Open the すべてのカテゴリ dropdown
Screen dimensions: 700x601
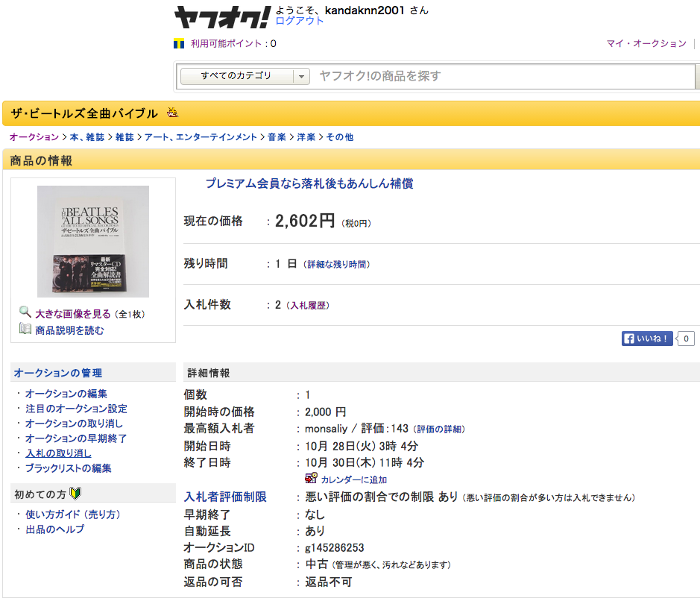click(245, 76)
